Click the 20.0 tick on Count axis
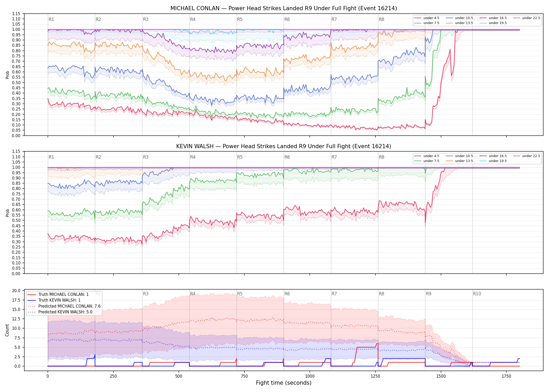The image size is (549, 392). pyautogui.click(x=16, y=291)
